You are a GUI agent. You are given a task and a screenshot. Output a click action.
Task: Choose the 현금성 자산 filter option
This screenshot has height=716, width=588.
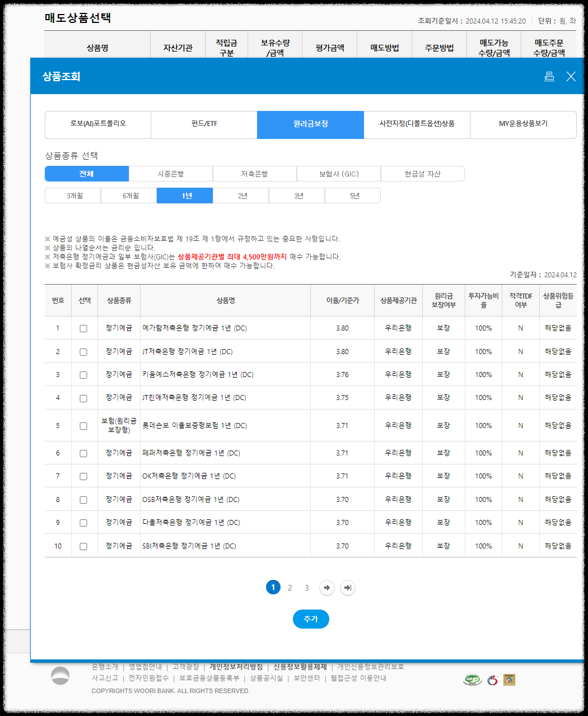point(422,174)
